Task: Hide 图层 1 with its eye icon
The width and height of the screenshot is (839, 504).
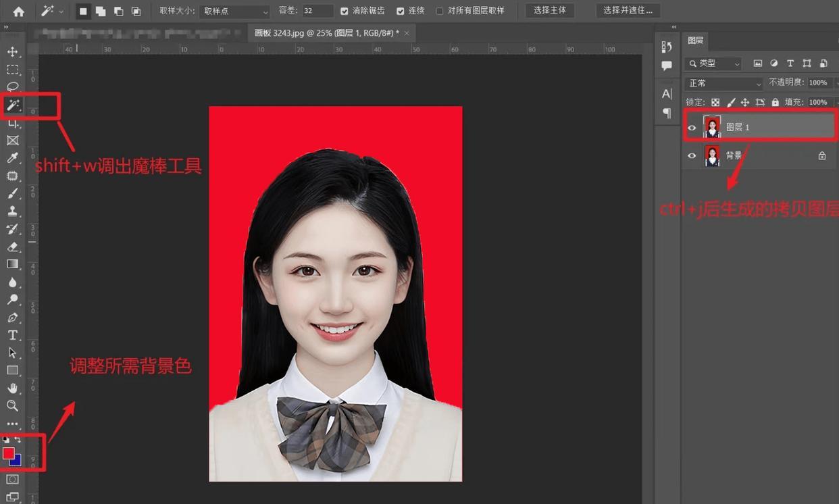Action: pos(692,127)
